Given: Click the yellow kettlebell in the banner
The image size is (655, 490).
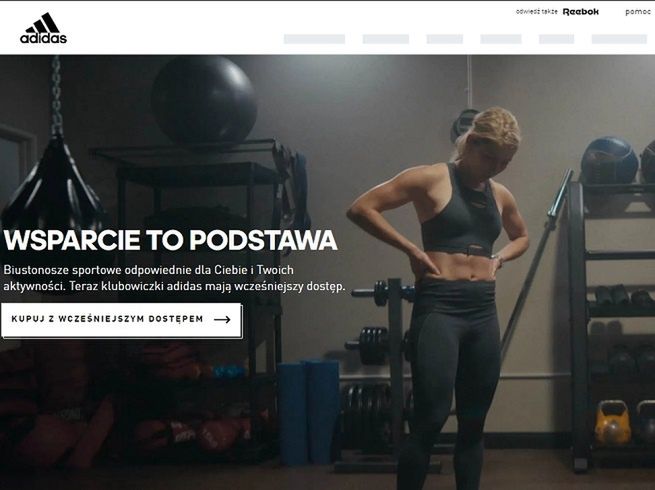Looking at the screenshot, I should point(612,423).
